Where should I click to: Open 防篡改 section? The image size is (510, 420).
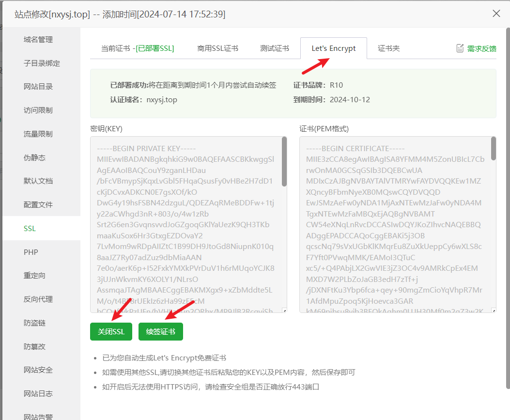click(x=34, y=347)
